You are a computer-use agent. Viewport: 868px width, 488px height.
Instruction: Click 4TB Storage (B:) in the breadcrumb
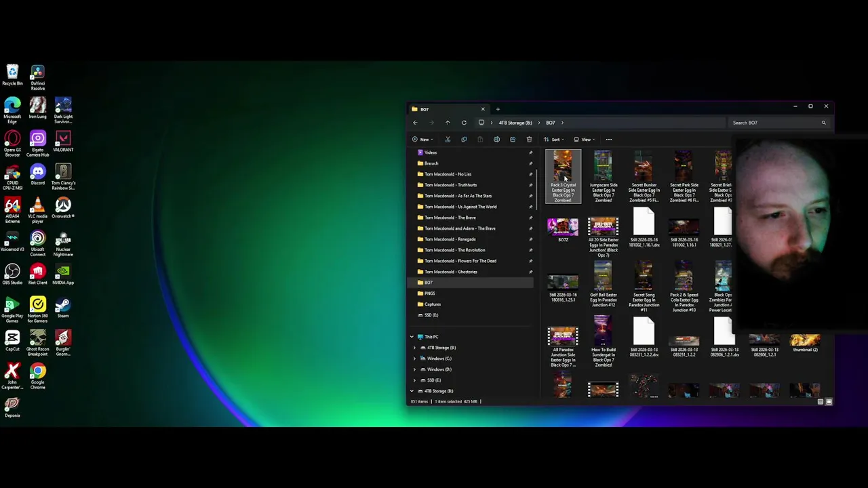point(515,123)
